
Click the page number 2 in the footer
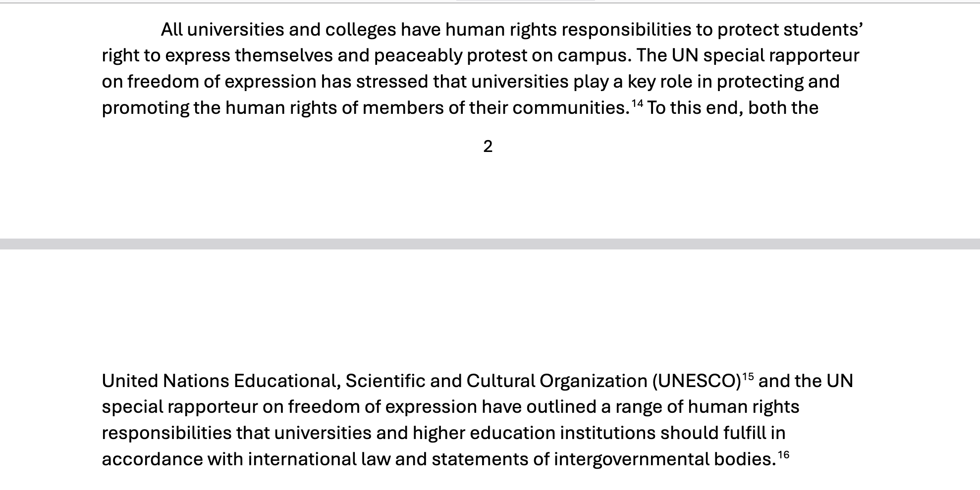(x=488, y=147)
